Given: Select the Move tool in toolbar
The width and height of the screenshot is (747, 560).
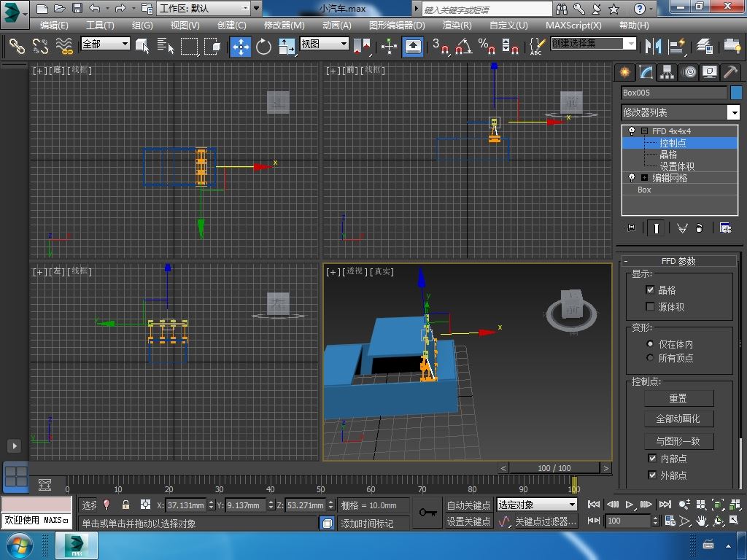Looking at the screenshot, I should pos(241,46).
